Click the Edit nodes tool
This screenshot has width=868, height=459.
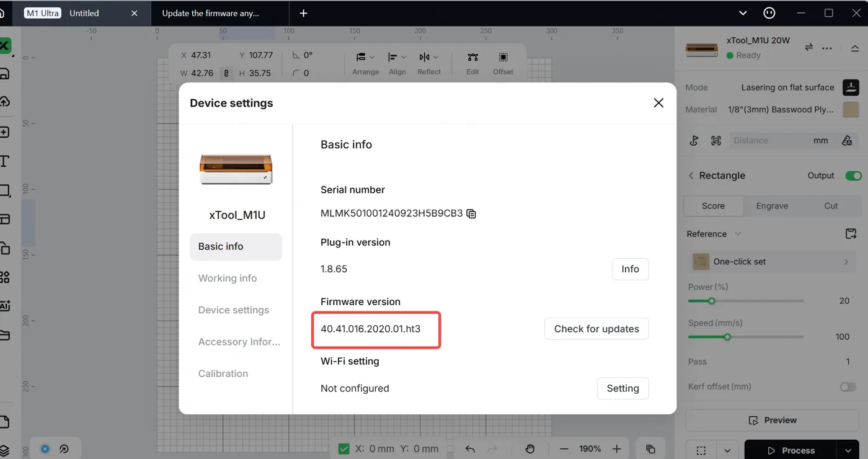pyautogui.click(x=473, y=63)
